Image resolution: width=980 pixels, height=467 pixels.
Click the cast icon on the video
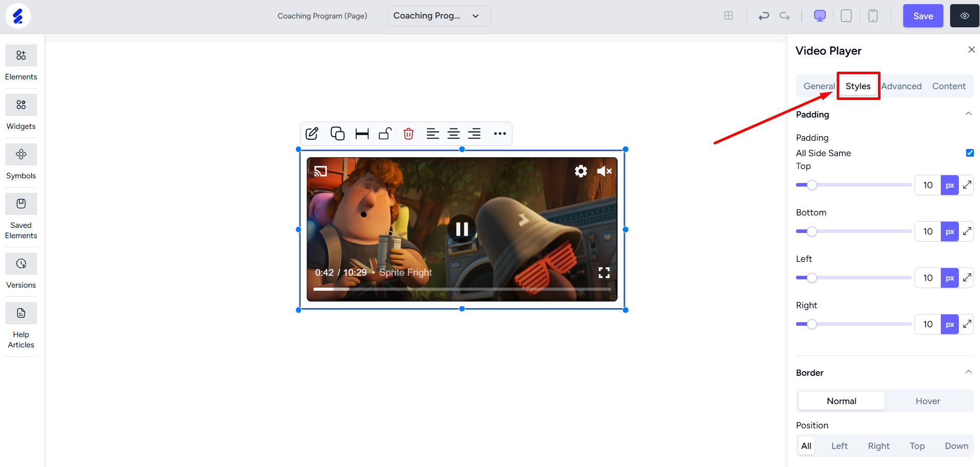tap(321, 171)
